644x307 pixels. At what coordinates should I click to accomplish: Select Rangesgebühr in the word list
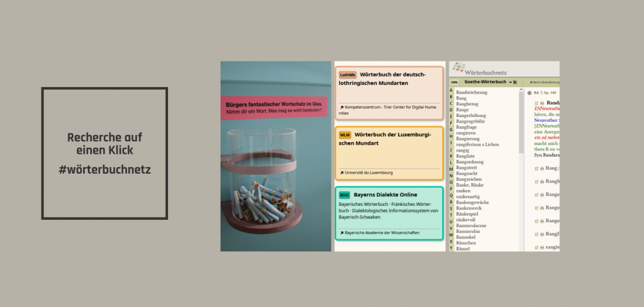[471, 121]
